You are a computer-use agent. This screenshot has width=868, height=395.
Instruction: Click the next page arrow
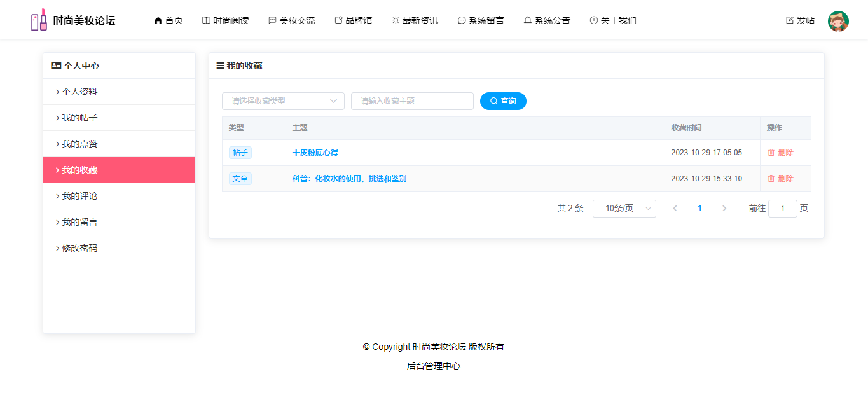click(724, 209)
